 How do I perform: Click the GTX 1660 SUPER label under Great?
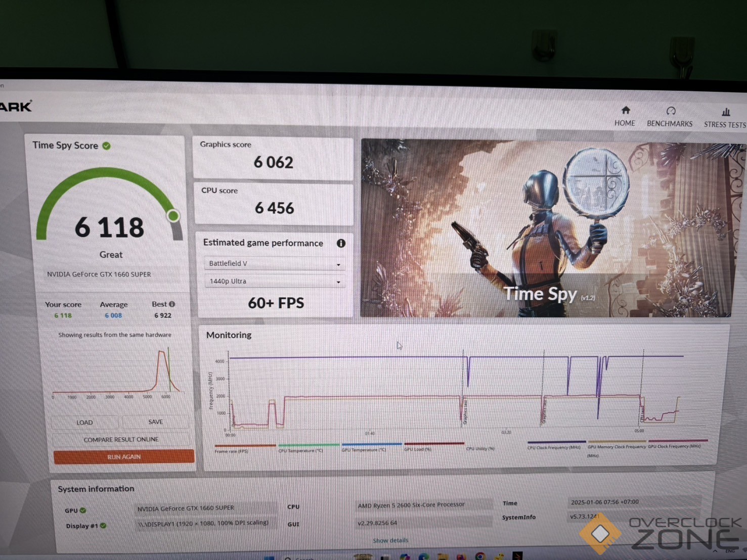tap(99, 274)
